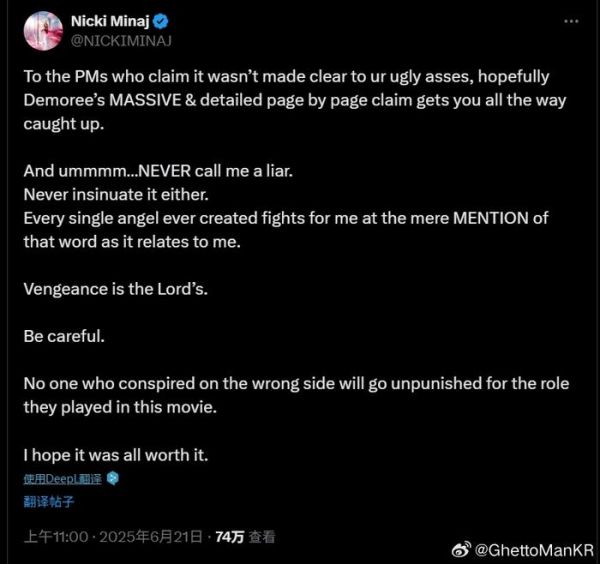Viewport: 600px width, 564px height.
Task: Click the blue verified checkmark badge
Action: pyautogui.click(x=162, y=21)
